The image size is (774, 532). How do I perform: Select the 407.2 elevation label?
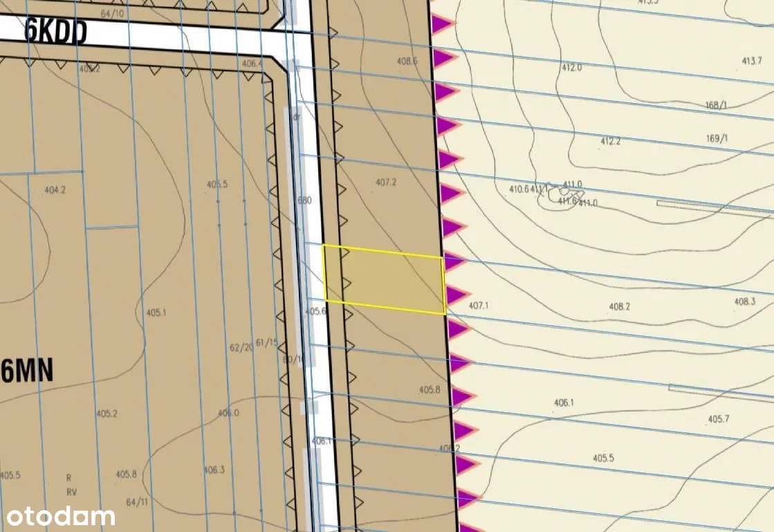tap(386, 183)
